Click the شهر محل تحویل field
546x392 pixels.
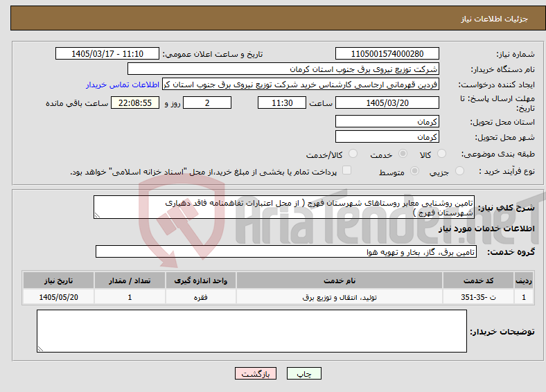[x=387, y=137]
